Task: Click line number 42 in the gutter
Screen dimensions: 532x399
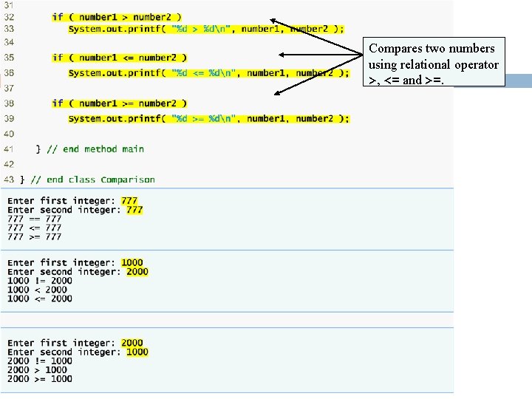Action: pos(9,164)
